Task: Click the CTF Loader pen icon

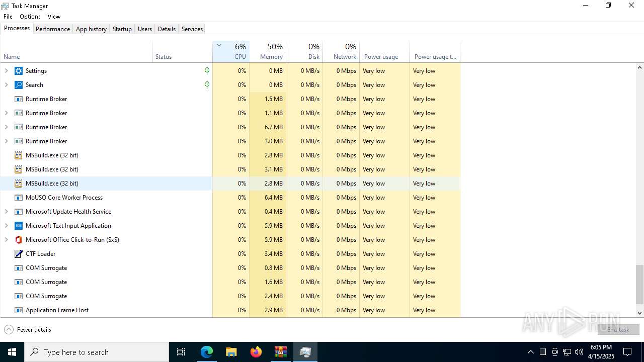Action: click(x=19, y=254)
